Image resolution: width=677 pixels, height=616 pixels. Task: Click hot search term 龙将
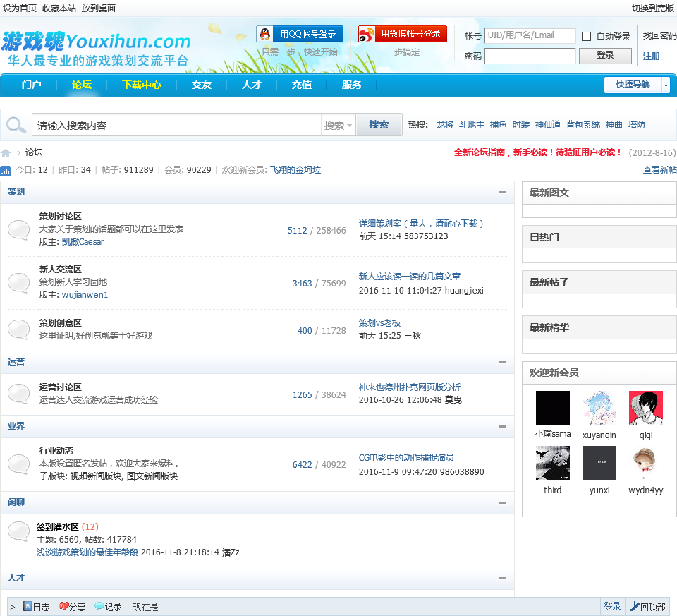pyautogui.click(x=445, y=125)
